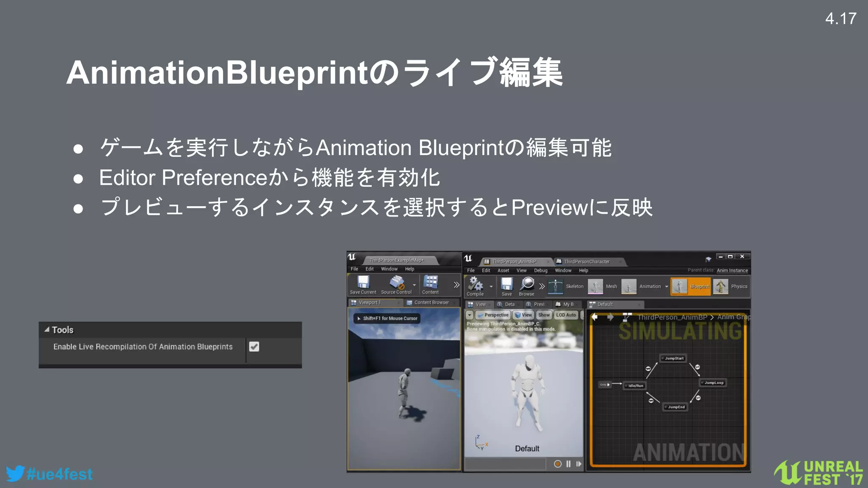
Task: Switch to Mesh mode
Action: pos(602,286)
